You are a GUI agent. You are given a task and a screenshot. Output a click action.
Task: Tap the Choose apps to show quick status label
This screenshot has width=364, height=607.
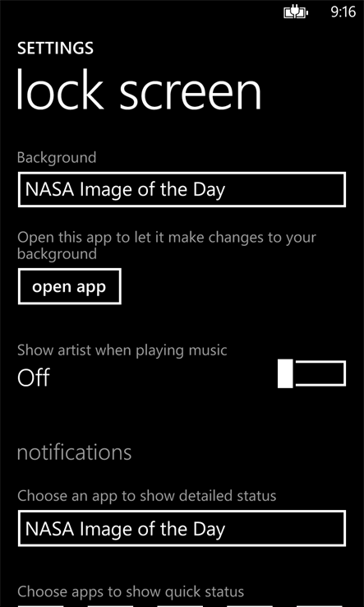(x=131, y=591)
